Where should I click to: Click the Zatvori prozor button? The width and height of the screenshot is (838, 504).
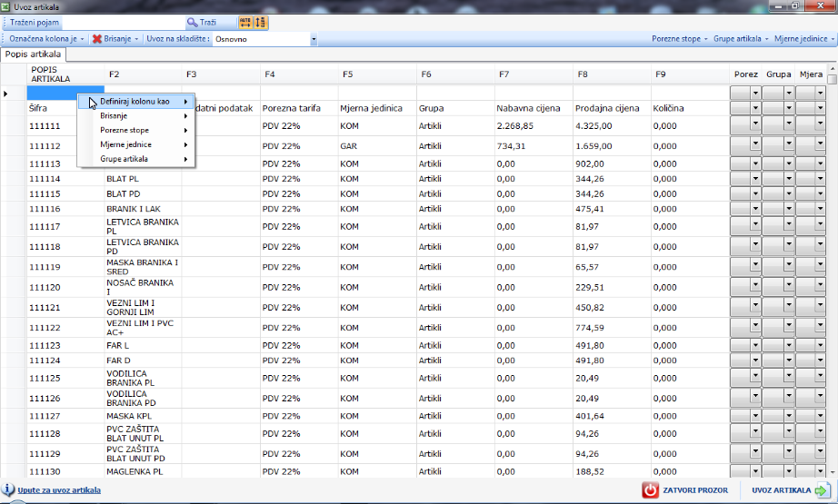tap(686, 490)
